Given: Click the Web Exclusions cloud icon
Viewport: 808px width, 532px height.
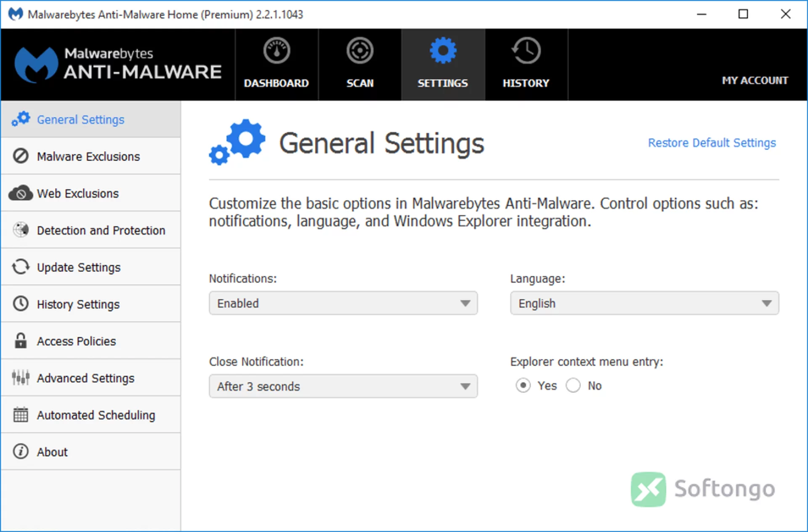Looking at the screenshot, I should click(21, 193).
